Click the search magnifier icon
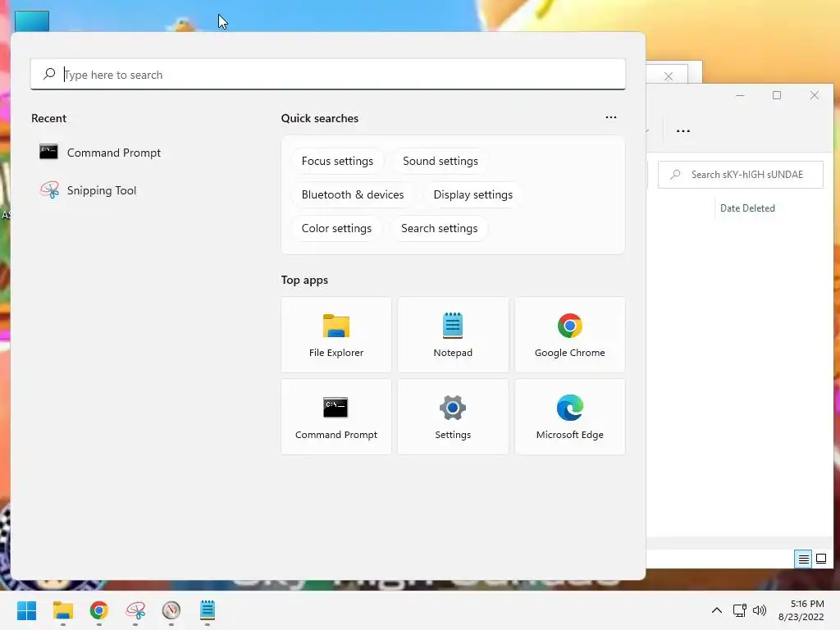Image resolution: width=840 pixels, height=630 pixels. tap(49, 74)
